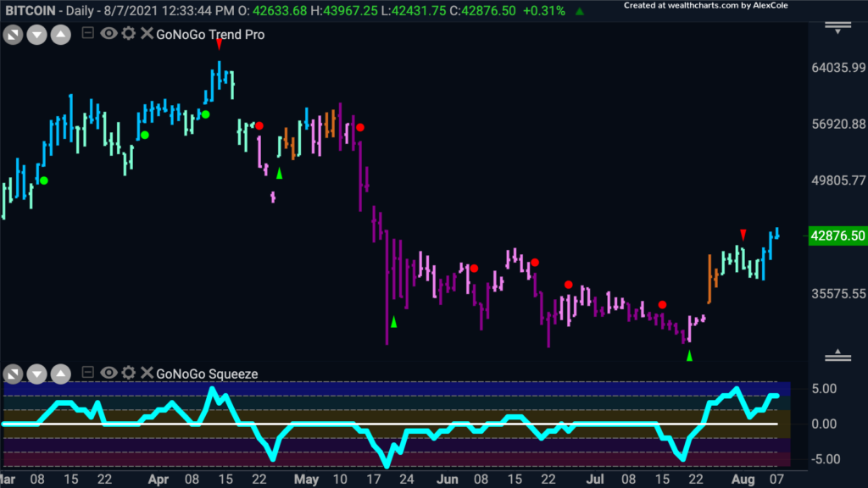Select the current price tag 42876.50

pos(837,236)
